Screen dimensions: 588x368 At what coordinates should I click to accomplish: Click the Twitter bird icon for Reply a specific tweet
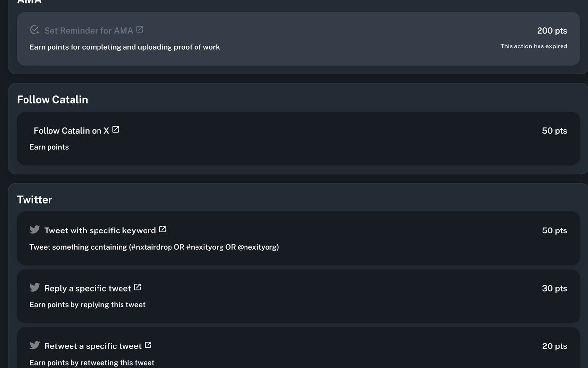[35, 287]
